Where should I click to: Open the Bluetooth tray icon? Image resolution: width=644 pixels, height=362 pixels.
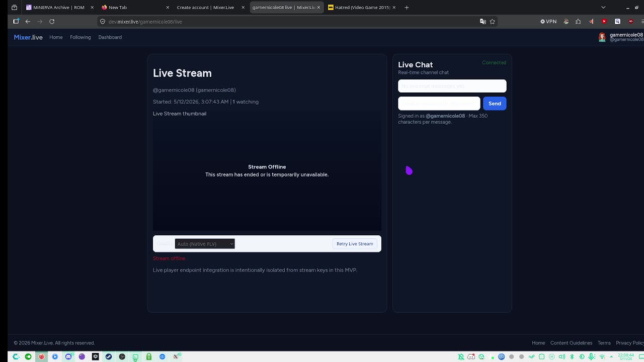pos(572,357)
